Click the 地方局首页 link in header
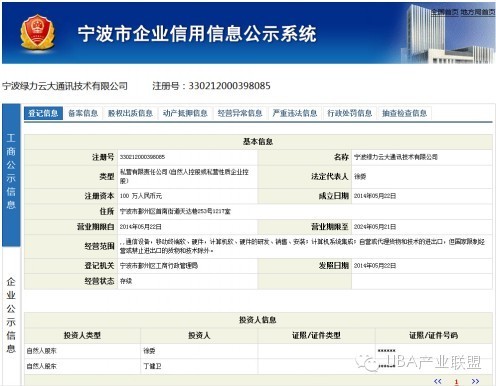Screen dimensions: 496x386 478,12
